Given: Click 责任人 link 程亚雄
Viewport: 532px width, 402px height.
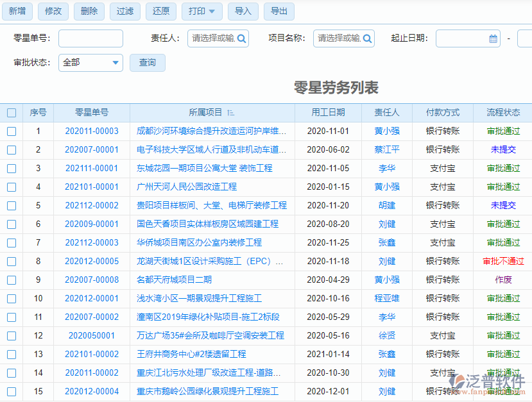Looking at the screenshot, I should (387, 299).
